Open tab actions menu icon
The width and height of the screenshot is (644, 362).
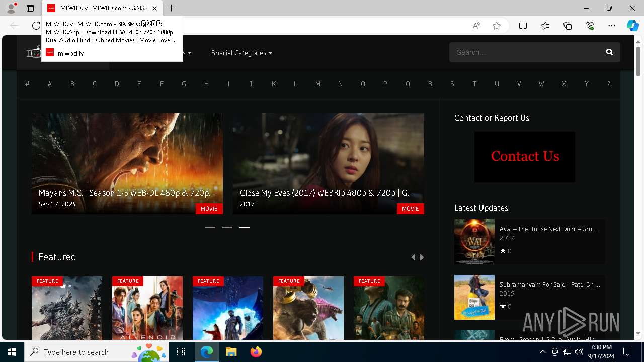pyautogui.click(x=30, y=8)
